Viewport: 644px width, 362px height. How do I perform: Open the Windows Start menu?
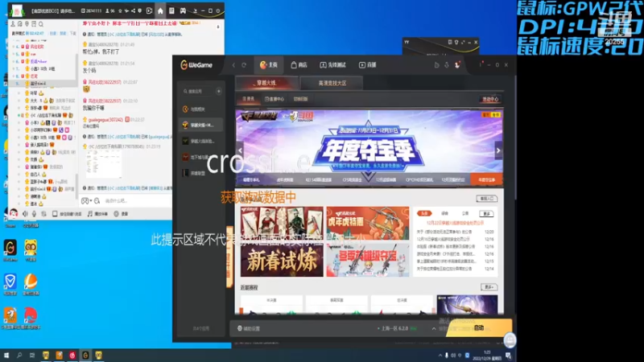coord(6,356)
